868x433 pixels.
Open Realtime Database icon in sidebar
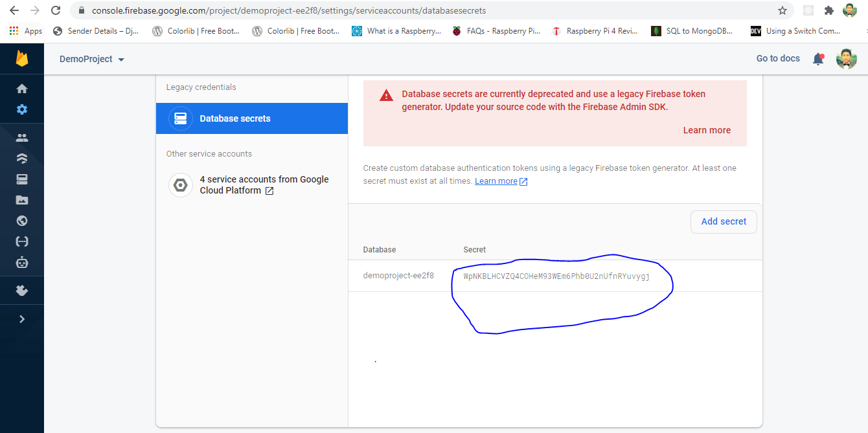coord(22,179)
